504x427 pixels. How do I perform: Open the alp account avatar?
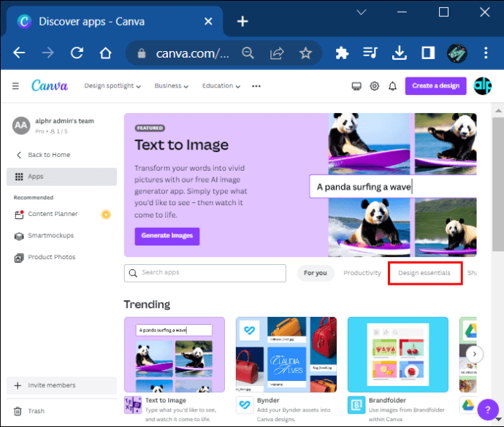[x=483, y=86]
